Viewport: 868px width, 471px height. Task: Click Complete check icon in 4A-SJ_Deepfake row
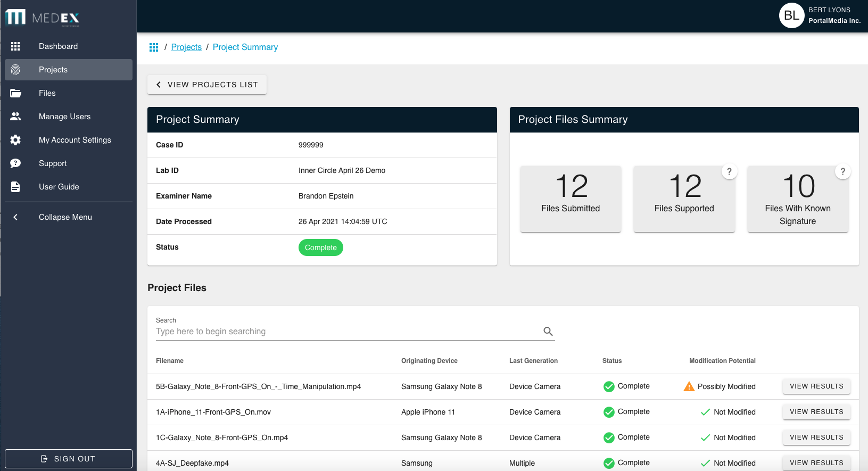[609, 463]
